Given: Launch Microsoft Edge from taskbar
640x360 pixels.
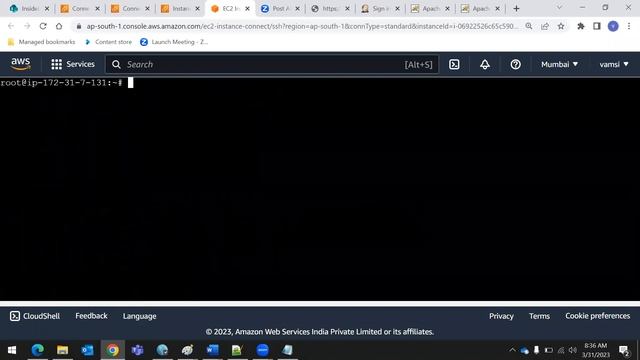Looking at the screenshot, I should pos(38,350).
